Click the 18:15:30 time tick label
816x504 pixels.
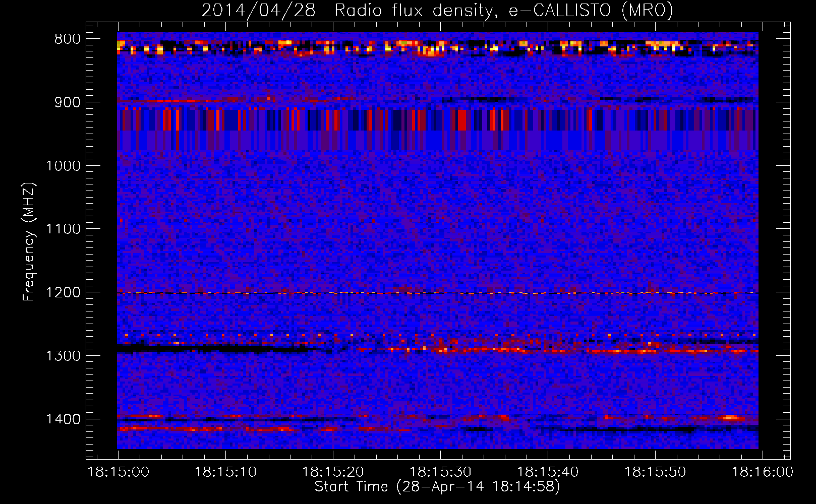pos(441,472)
